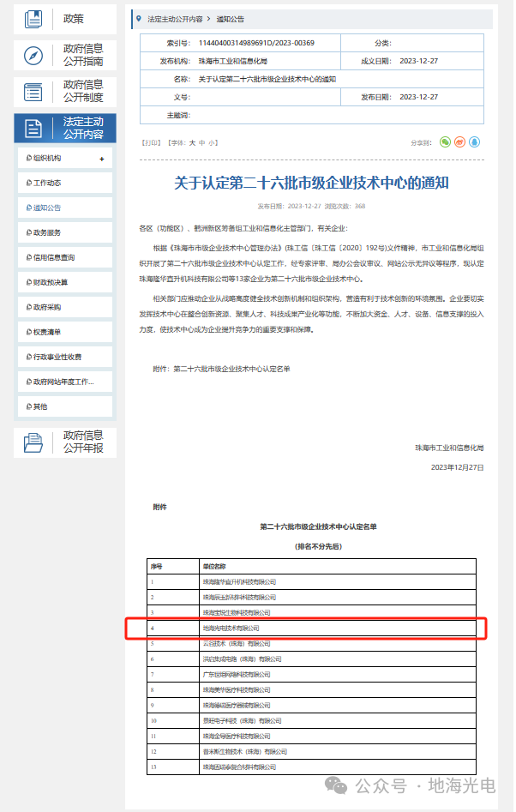The width and height of the screenshot is (516, 812).
Task: Open the 工作动态 sidebar item
Action: point(47,183)
